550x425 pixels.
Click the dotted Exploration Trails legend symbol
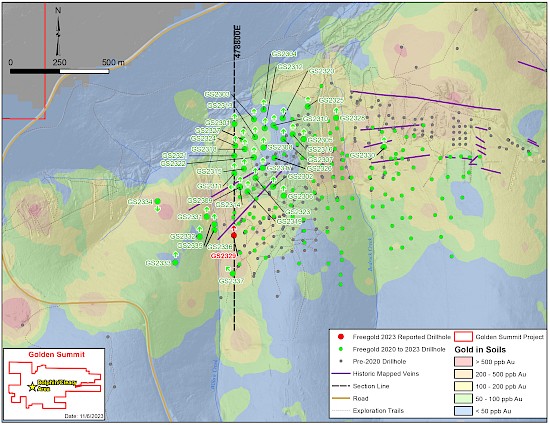[341, 411]
